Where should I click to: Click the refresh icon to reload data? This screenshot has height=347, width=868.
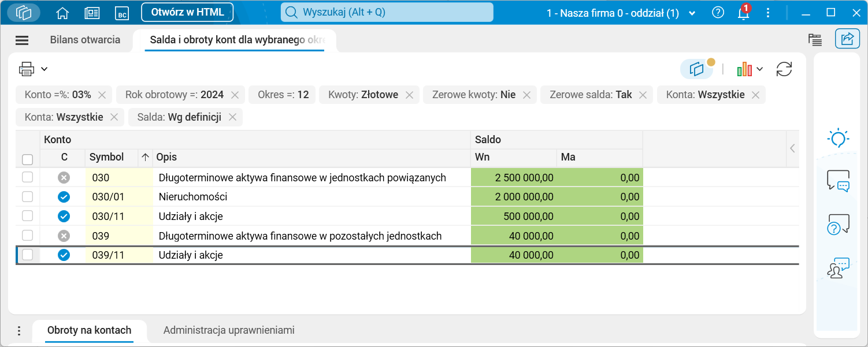point(784,69)
